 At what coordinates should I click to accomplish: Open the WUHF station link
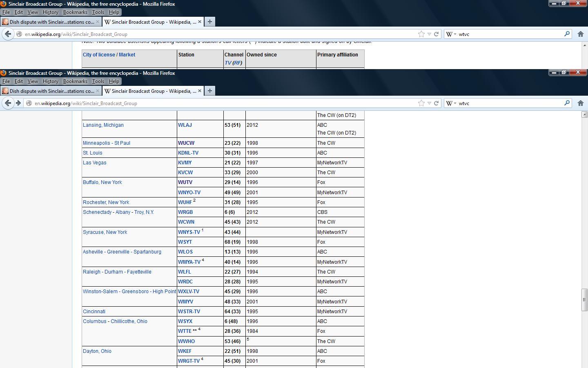(x=185, y=202)
